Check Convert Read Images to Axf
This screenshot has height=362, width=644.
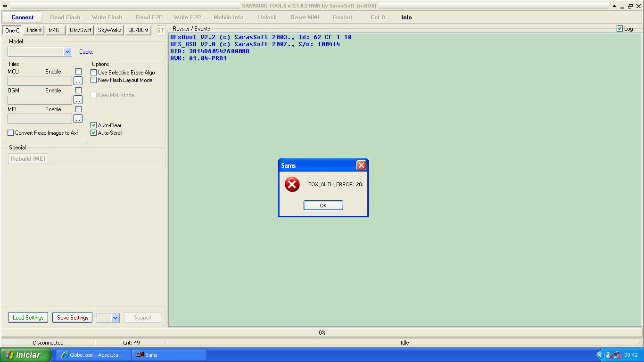click(10, 133)
